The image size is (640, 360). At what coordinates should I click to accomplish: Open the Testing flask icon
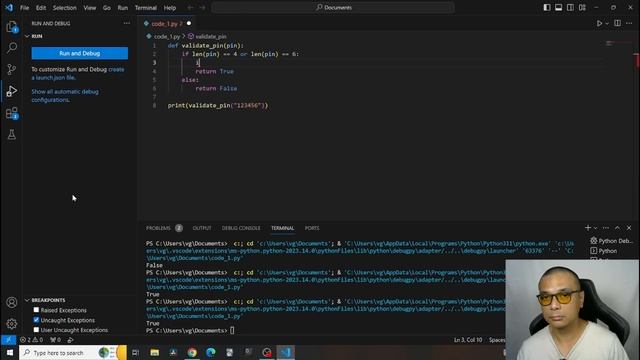11,135
